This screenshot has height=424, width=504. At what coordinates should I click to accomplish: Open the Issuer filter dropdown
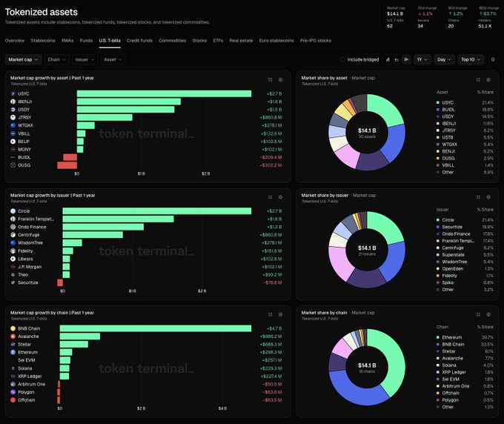[84, 59]
